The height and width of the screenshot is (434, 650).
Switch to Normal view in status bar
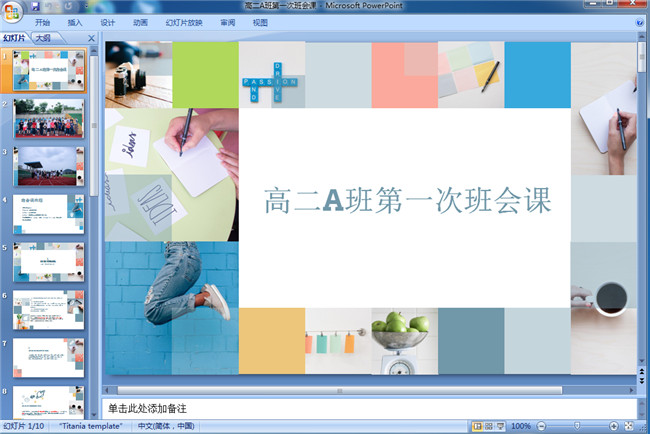point(476,426)
